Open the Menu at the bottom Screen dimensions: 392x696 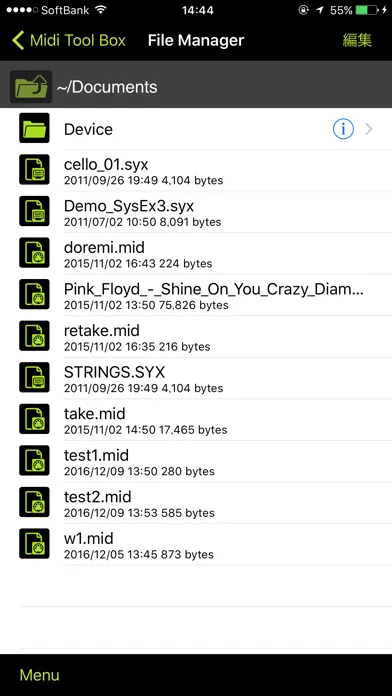39,675
